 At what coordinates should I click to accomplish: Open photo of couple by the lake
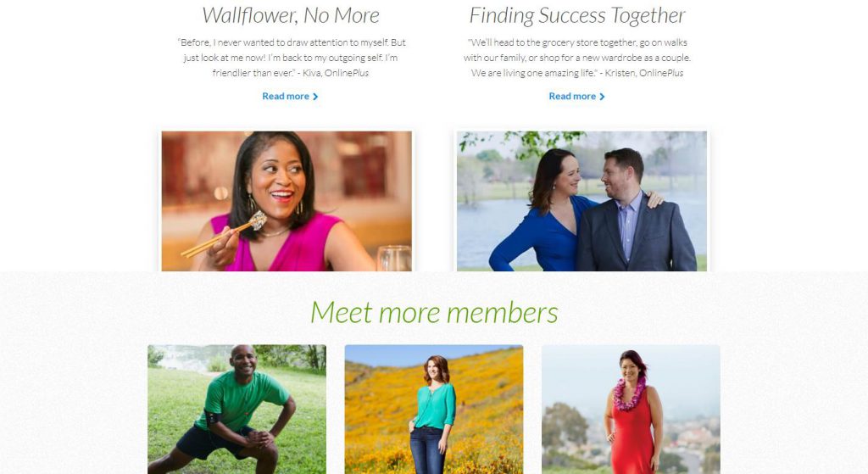click(x=581, y=201)
